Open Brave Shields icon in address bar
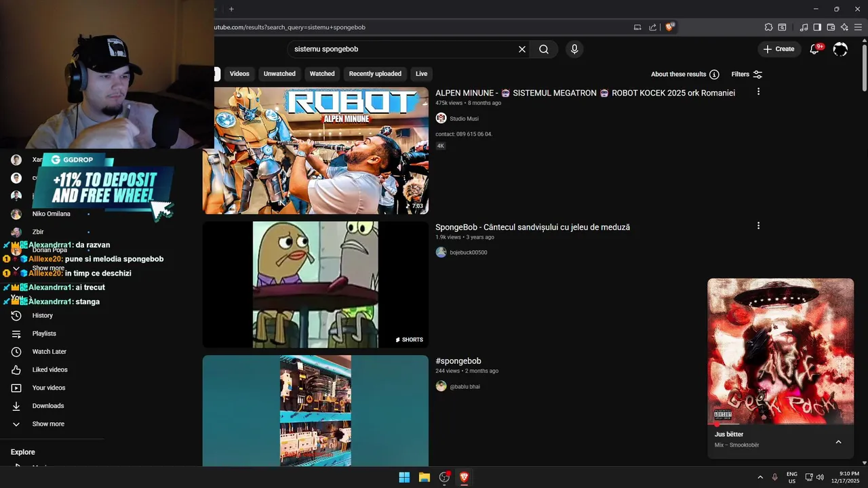868x488 pixels. tap(670, 27)
